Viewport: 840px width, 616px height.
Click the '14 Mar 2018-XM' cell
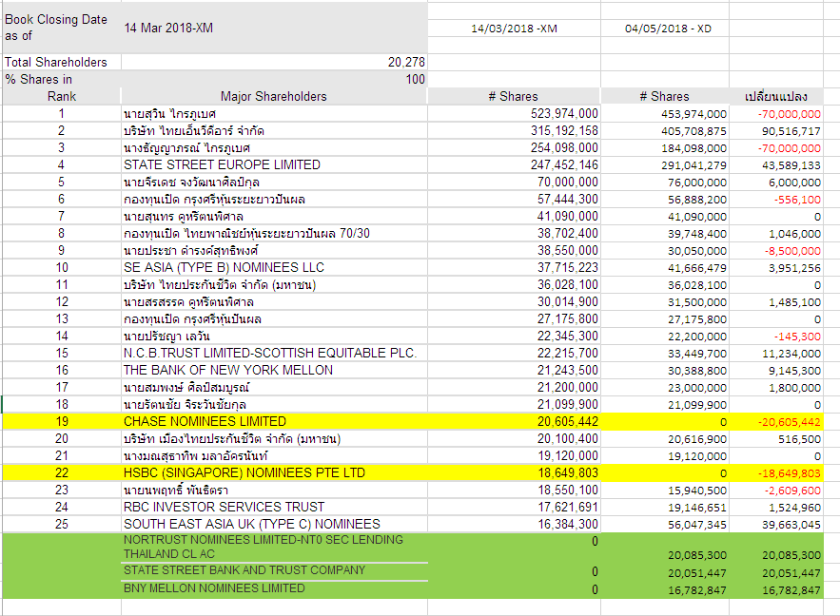(274, 28)
